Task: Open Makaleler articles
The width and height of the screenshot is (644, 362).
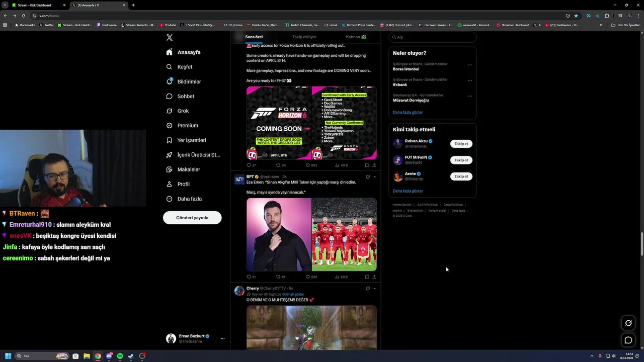Action: coord(183,169)
